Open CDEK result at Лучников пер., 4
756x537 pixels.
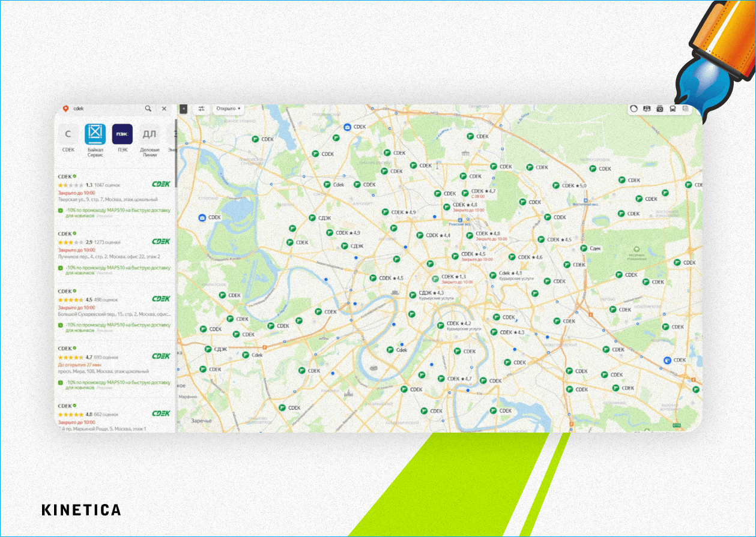tap(115, 253)
